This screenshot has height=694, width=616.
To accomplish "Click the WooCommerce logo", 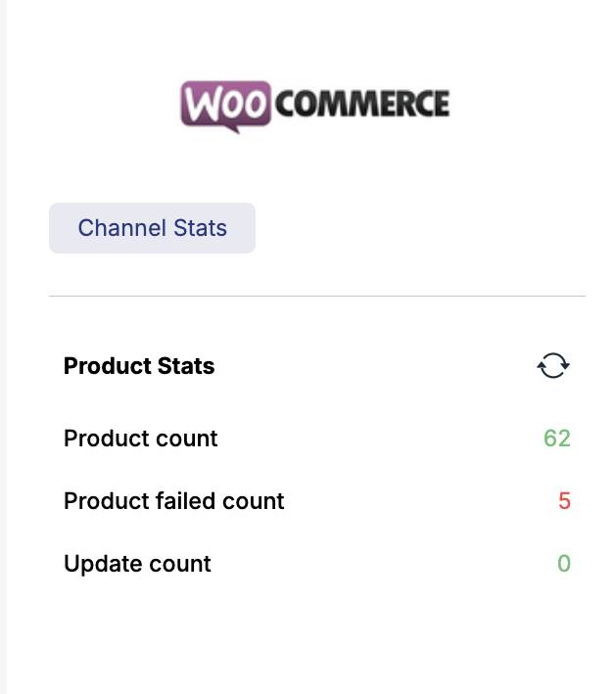I will 314,106.
